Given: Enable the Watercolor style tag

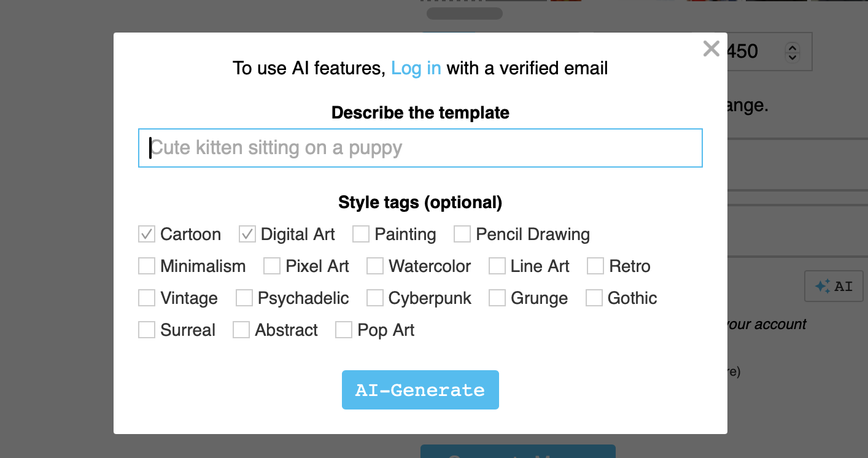Looking at the screenshot, I should 375,266.
